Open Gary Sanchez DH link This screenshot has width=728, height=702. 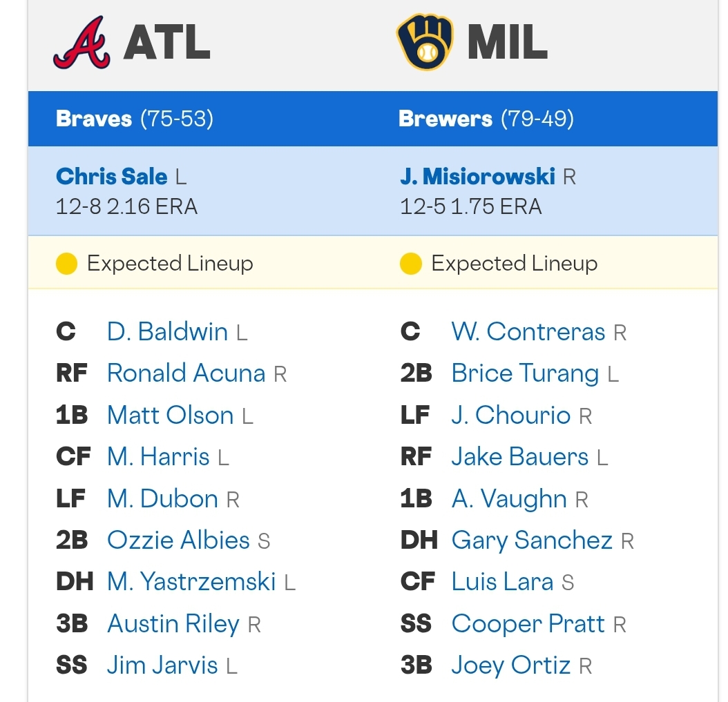(532, 540)
